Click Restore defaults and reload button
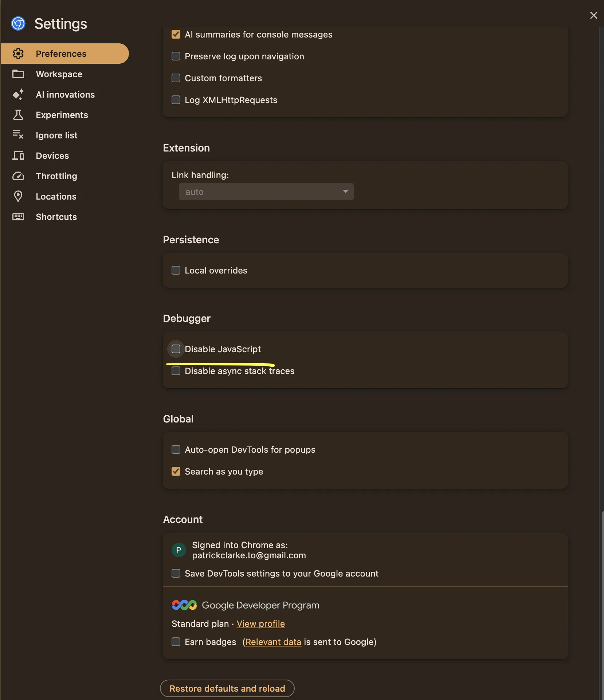The height and width of the screenshot is (700, 604). pos(227,688)
